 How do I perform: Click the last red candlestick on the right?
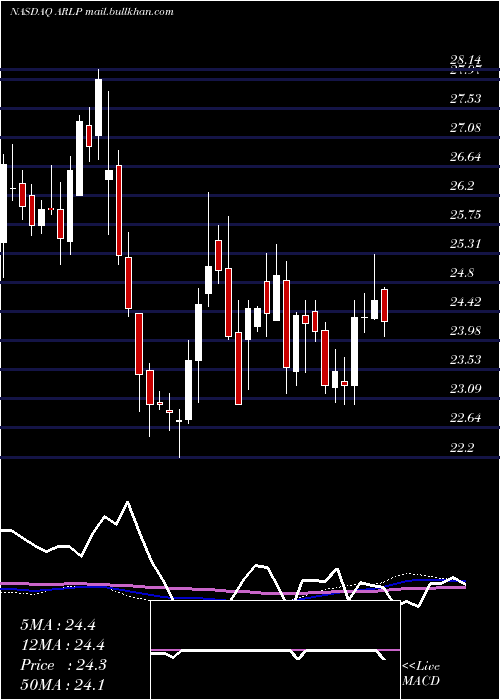tap(384, 305)
